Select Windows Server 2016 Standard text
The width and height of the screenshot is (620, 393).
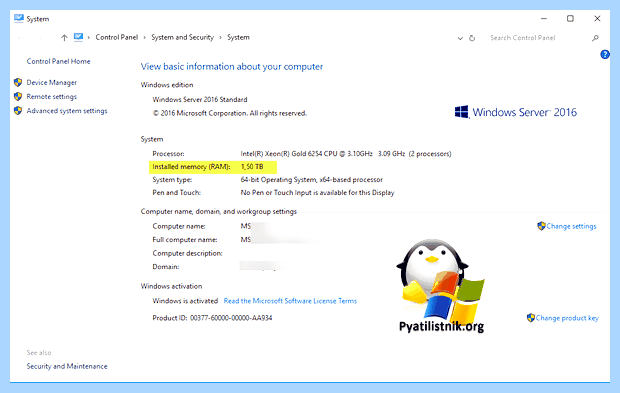[200, 100]
